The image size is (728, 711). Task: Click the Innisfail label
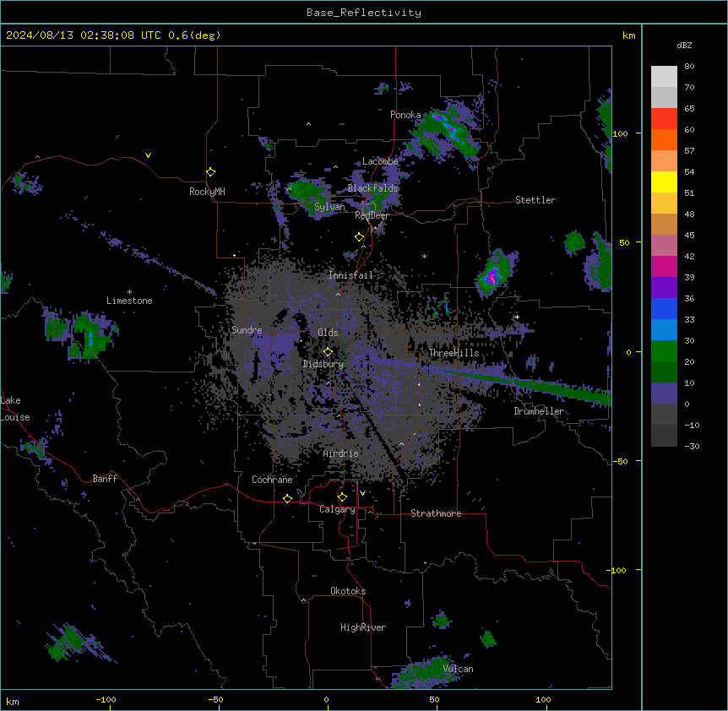[350, 275]
